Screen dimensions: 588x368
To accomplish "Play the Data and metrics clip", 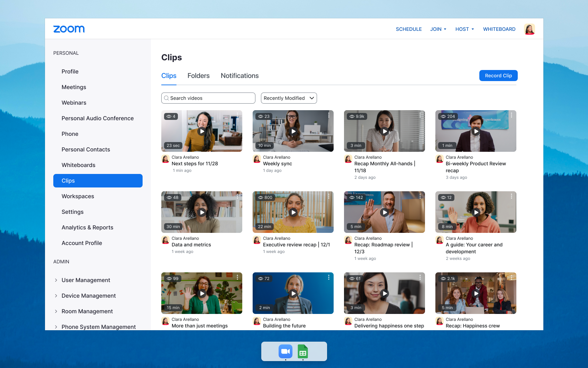I will point(202,212).
